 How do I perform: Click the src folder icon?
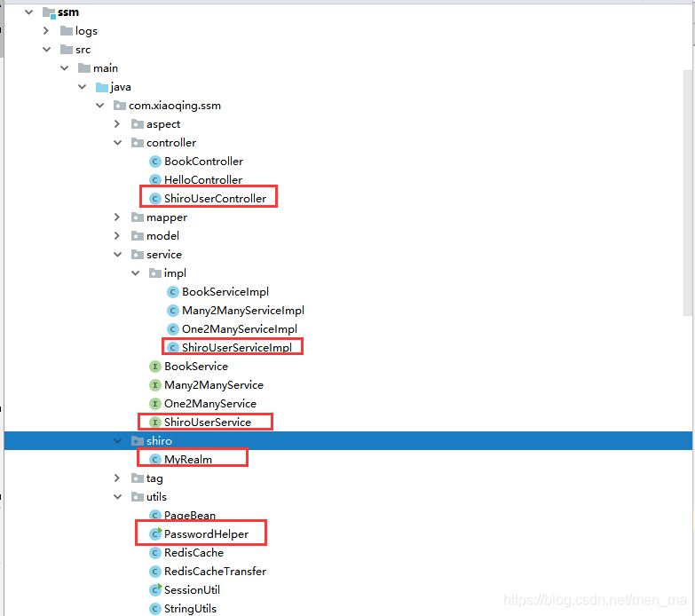(67, 49)
